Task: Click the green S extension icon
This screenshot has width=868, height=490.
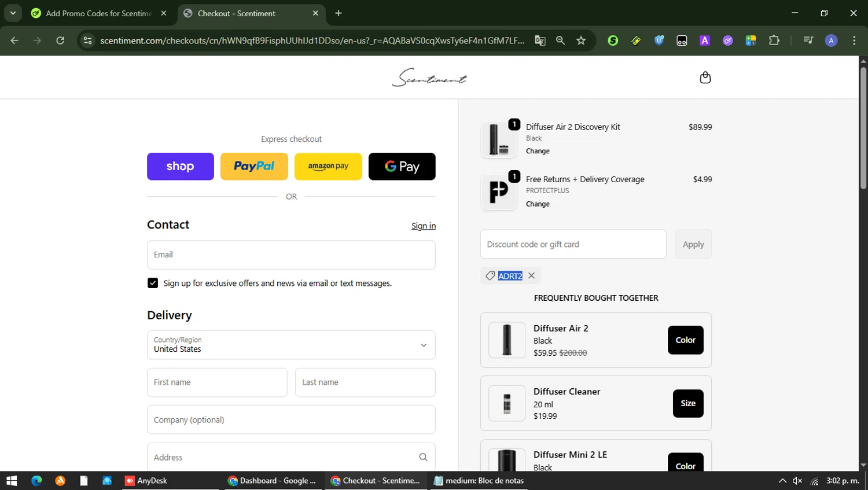Action: click(613, 40)
